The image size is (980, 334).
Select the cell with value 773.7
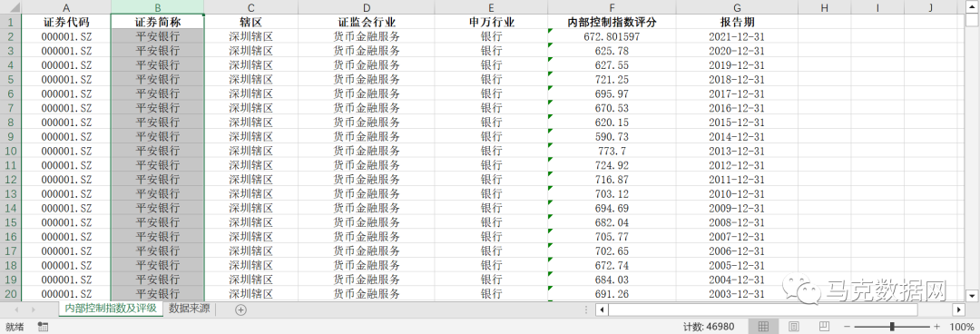(612, 151)
